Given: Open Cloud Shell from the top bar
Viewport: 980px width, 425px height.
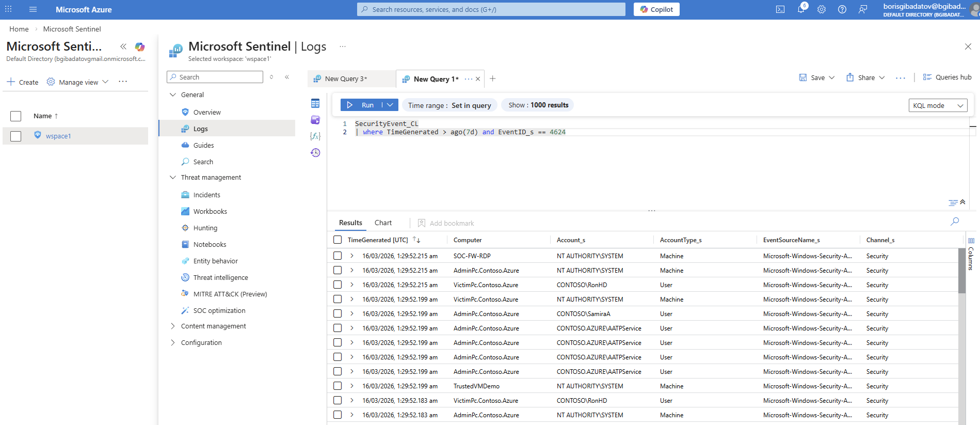Looking at the screenshot, I should click(x=780, y=9).
